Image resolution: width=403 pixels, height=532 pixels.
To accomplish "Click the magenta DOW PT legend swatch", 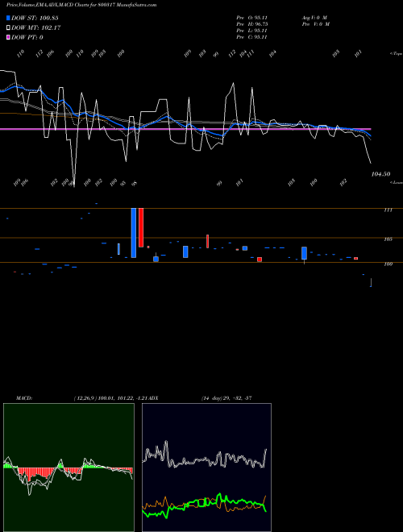I will pos(9,37).
